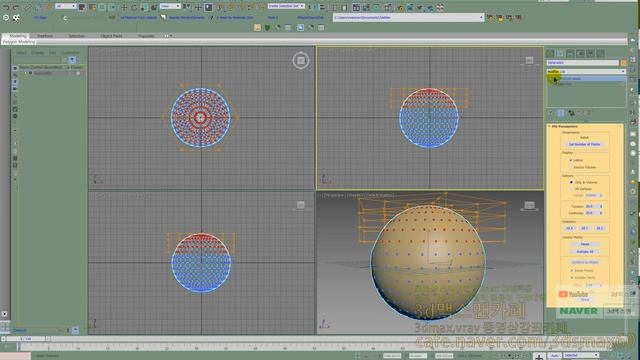Toggle Window/Crossing selection mode

(113, 7)
